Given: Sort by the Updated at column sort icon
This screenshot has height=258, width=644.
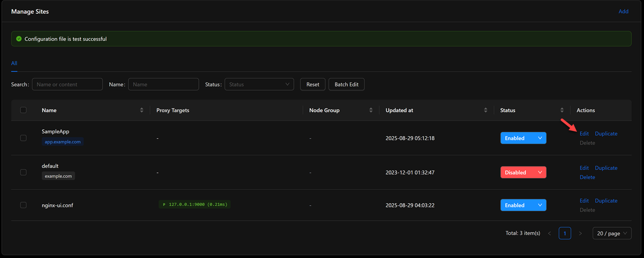Looking at the screenshot, I should pos(486,110).
